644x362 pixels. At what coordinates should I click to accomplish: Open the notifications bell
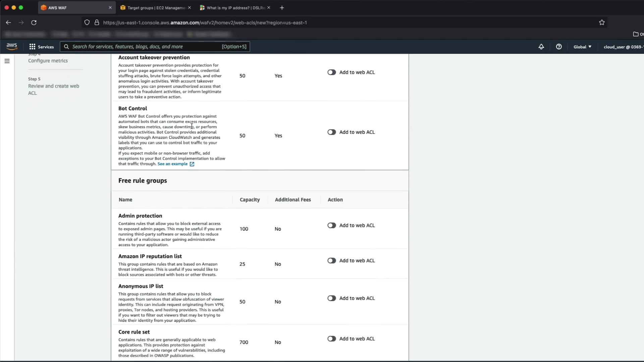tap(541, 47)
